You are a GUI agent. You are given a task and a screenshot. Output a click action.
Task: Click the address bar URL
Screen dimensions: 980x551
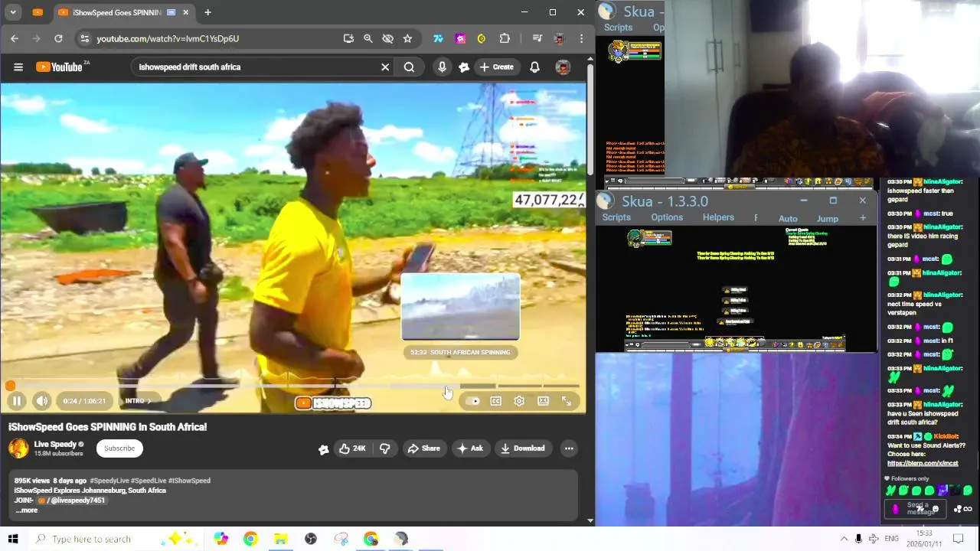(x=168, y=38)
